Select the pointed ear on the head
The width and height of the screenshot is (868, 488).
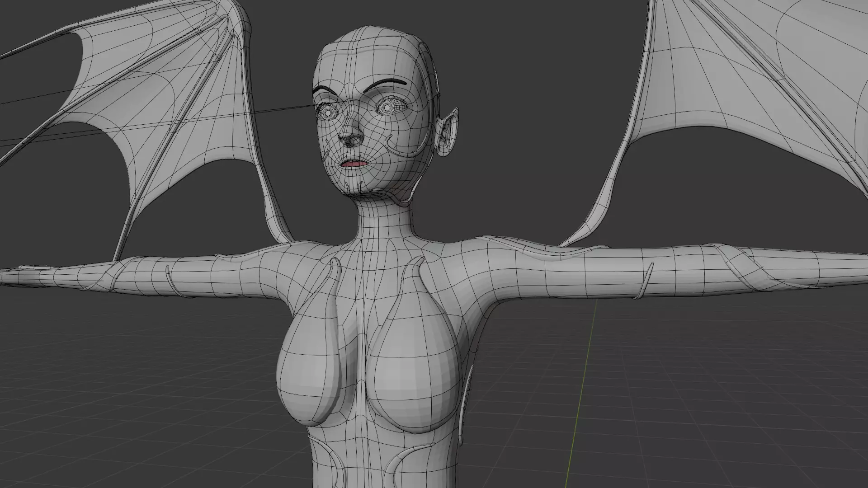click(446, 132)
